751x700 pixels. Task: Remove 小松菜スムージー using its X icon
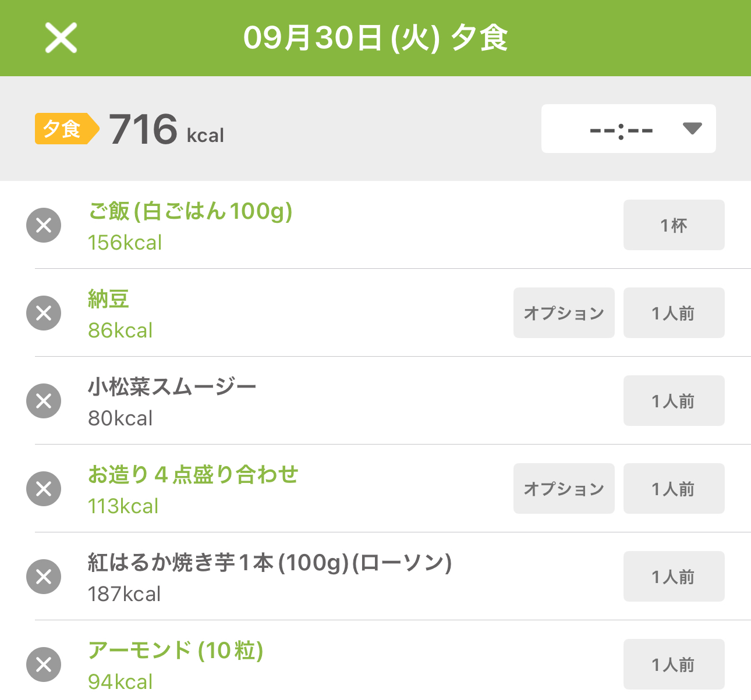[x=44, y=401]
